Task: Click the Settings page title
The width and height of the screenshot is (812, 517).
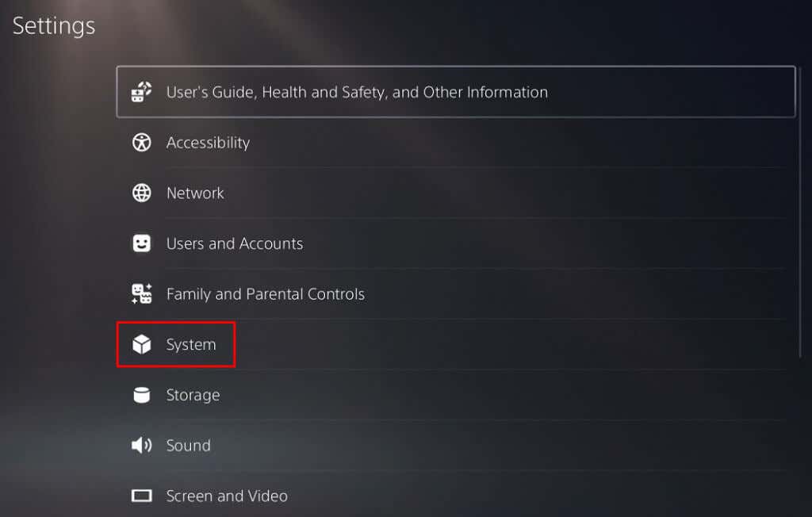Action: click(54, 25)
